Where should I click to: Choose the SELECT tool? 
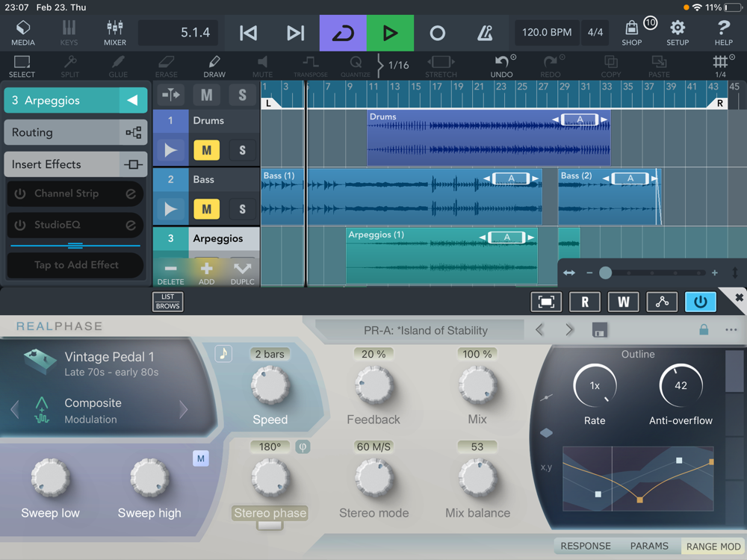[22, 66]
